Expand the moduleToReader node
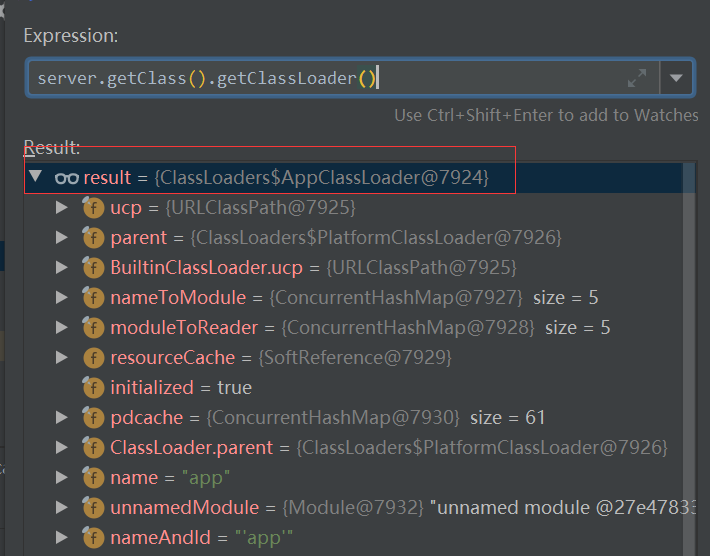The height and width of the screenshot is (556, 710). tap(62, 328)
